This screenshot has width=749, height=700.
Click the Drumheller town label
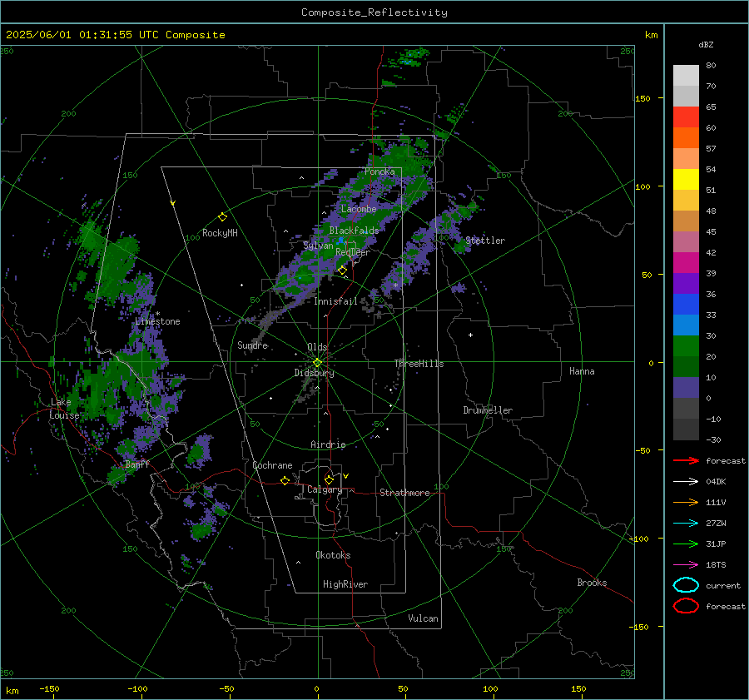coord(488,410)
